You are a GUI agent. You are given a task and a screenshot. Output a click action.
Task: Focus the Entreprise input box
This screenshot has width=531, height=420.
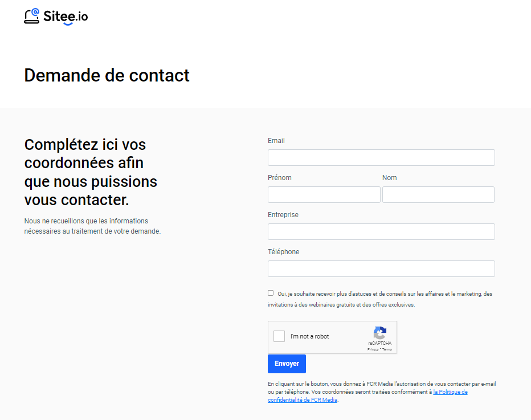(x=381, y=232)
